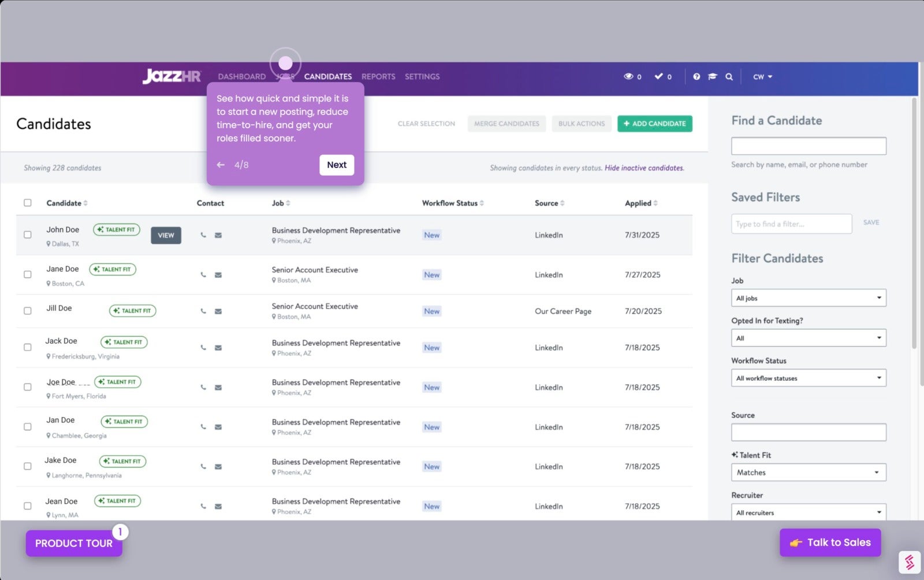The height and width of the screenshot is (580, 924).
Task: Click the graduation cap training icon
Action: pos(713,76)
